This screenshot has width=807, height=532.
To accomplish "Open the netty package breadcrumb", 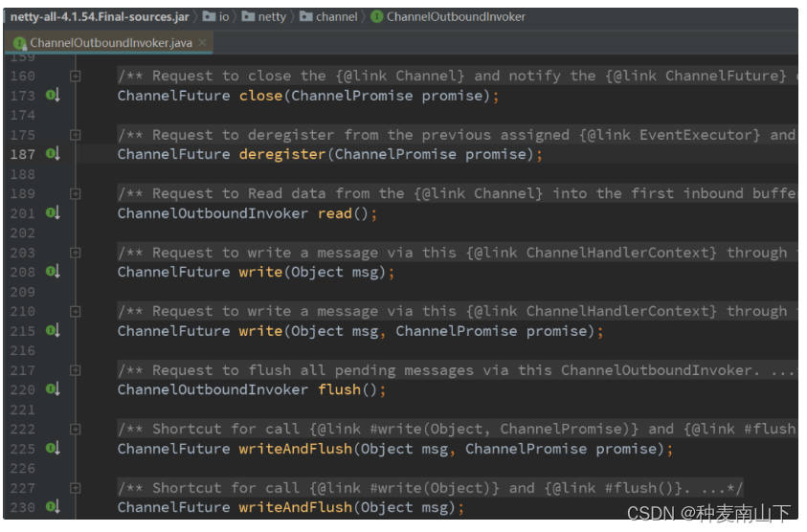I will point(272,17).
